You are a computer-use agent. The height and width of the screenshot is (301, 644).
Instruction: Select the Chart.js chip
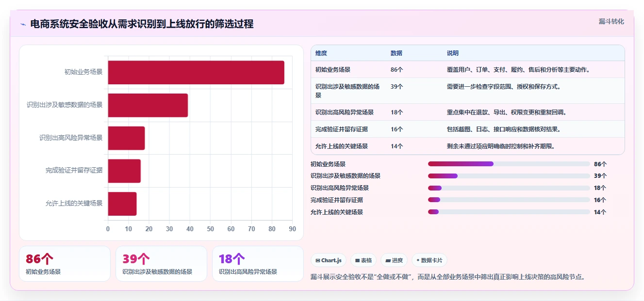point(329,260)
